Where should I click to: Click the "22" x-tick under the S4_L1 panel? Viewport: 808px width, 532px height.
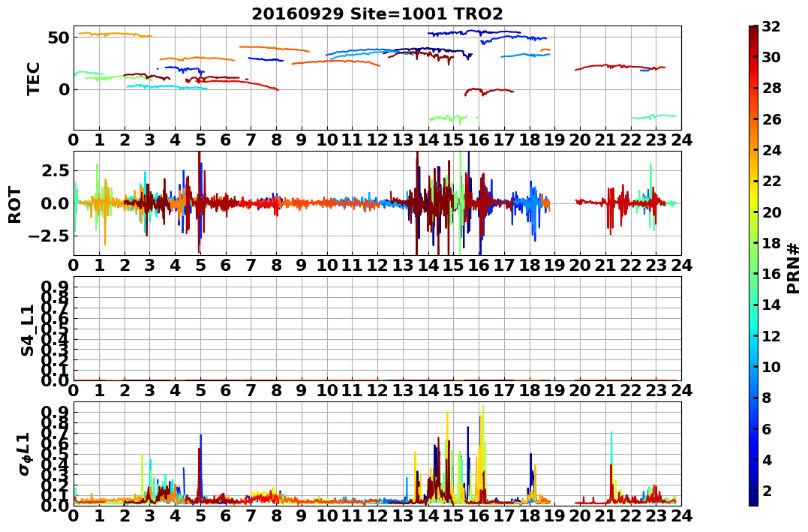631,391
